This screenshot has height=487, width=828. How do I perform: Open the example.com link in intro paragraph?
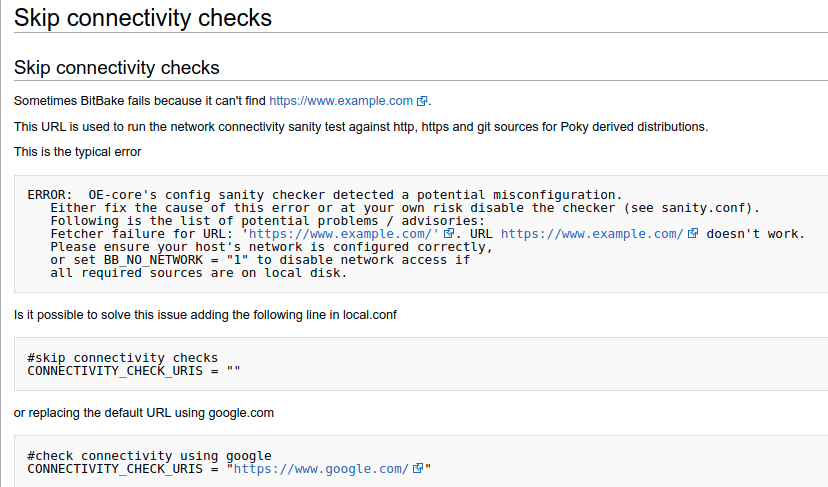(x=341, y=101)
